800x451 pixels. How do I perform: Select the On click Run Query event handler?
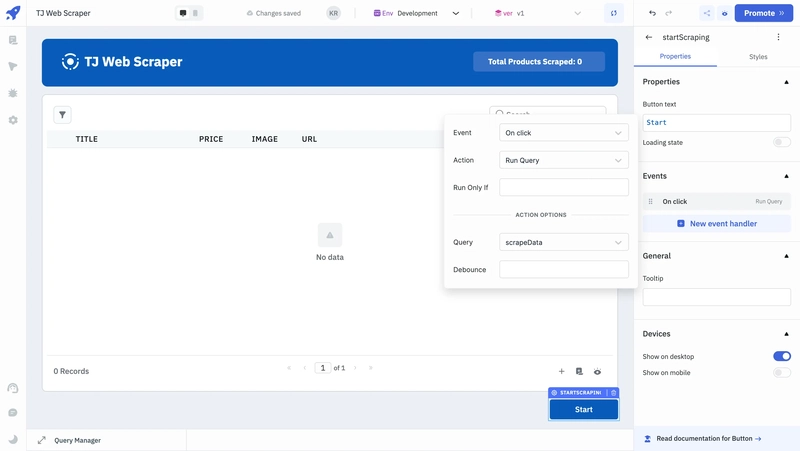716,202
